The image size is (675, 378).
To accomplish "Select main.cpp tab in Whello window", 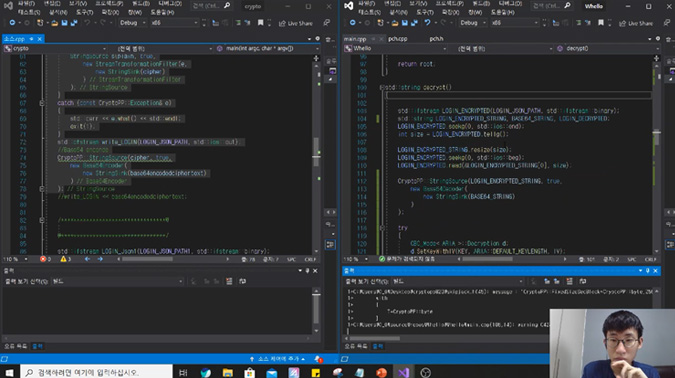I will [355, 39].
